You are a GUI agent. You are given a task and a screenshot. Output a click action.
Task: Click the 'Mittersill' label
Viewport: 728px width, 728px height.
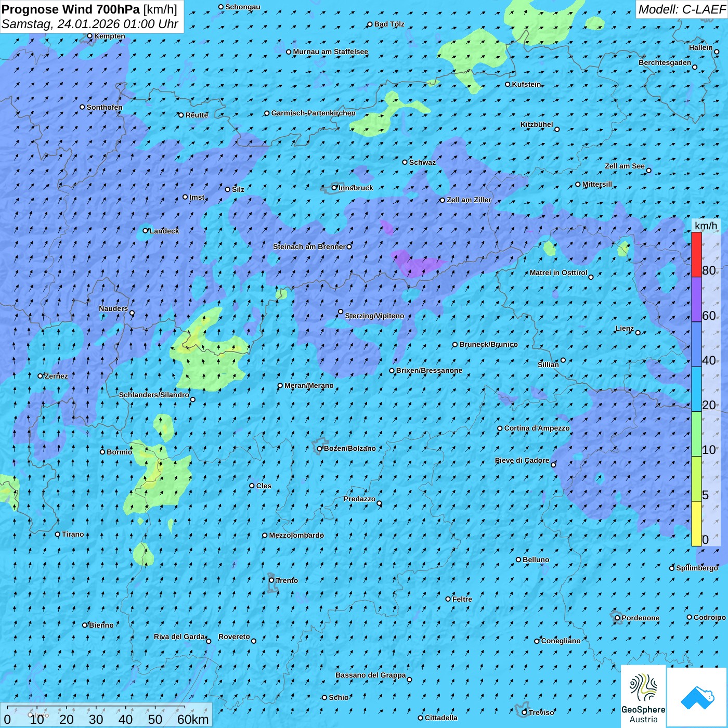click(x=597, y=184)
